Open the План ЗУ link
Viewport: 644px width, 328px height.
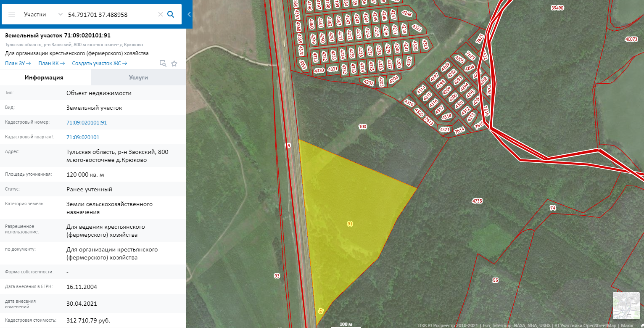coord(18,63)
